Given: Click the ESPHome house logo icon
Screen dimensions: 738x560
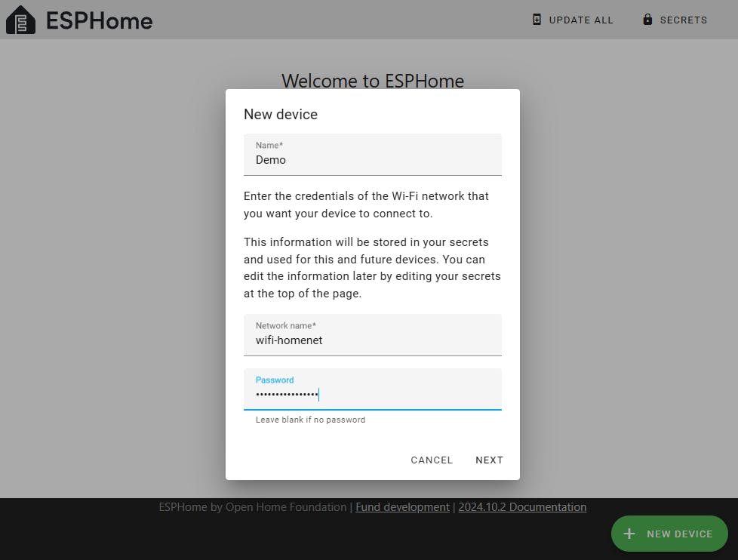Looking at the screenshot, I should [x=20, y=20].
